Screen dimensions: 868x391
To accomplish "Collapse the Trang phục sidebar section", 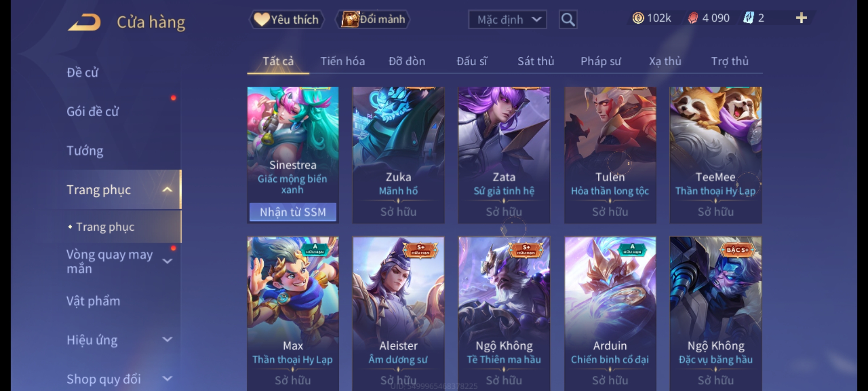I will pyautogui.click(x=167, y=190).
